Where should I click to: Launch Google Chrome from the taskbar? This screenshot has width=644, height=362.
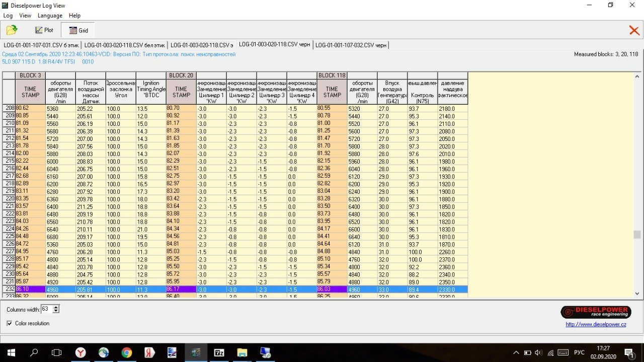coord(126,352)
